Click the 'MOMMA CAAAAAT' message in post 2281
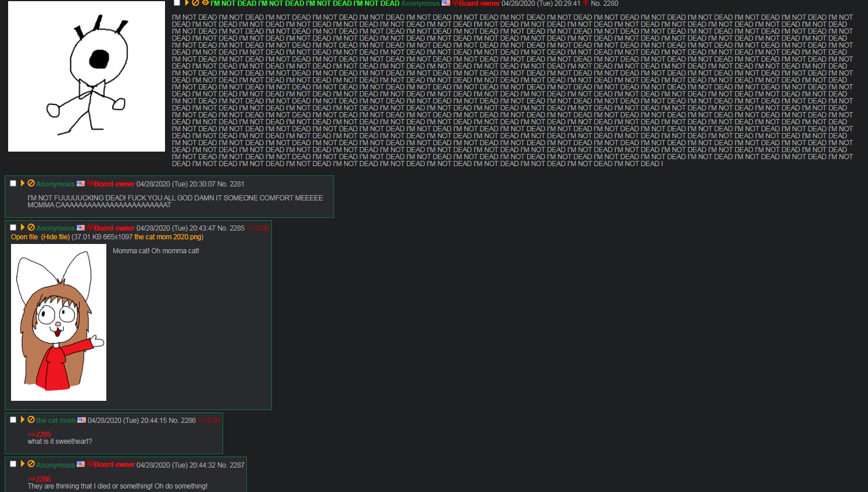Screen dimensions: 868x492 99,205
